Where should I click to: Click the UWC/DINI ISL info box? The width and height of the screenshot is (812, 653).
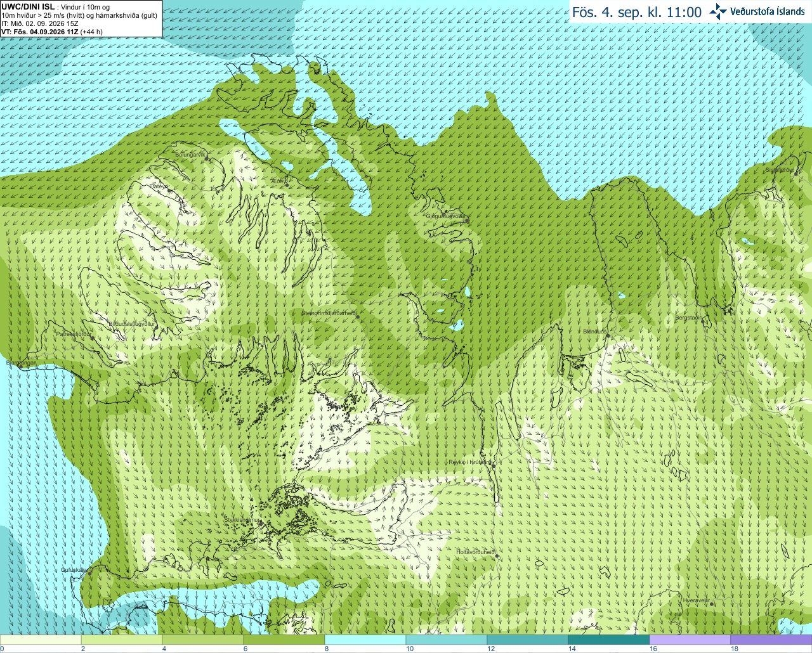pyautogui.click(x=81, y=18)
